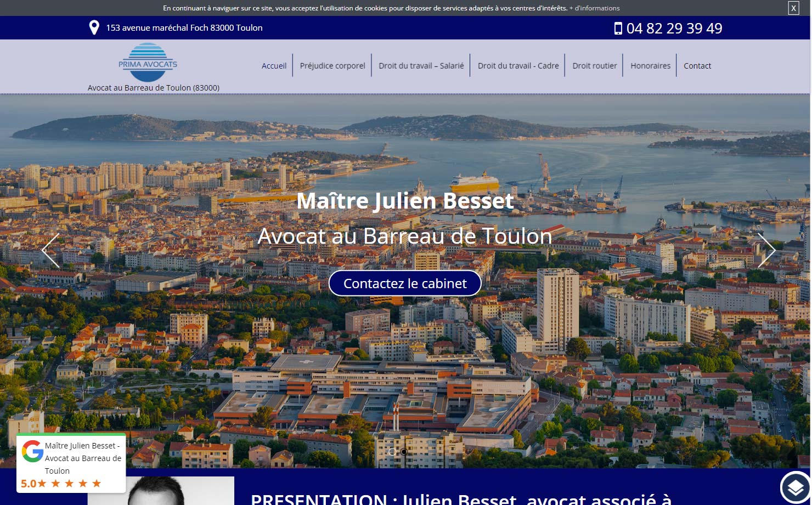The image size is (812, 505).
Task: Select the second slider pagination dot
Action: pyautogui.click(x=404, y=452)
